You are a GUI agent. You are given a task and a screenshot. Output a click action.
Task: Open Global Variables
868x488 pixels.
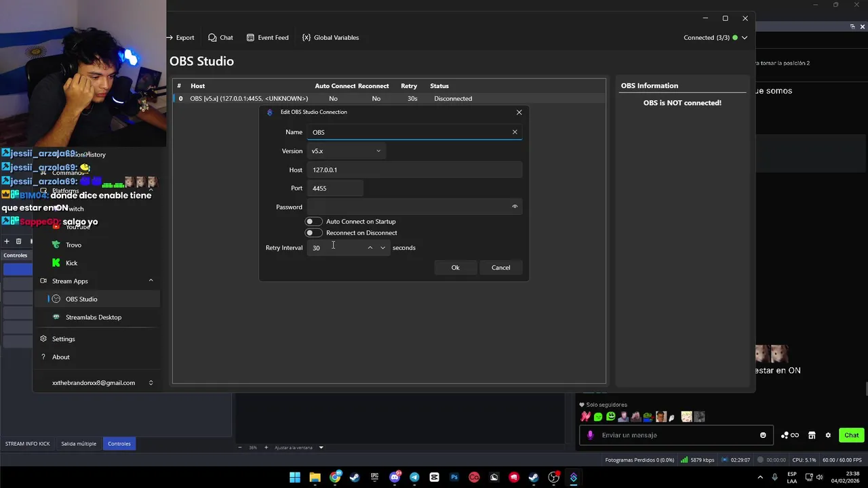330,37
